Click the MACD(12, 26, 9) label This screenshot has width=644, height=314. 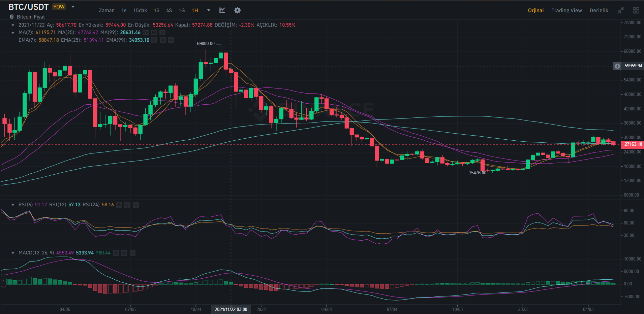[36, 253]
